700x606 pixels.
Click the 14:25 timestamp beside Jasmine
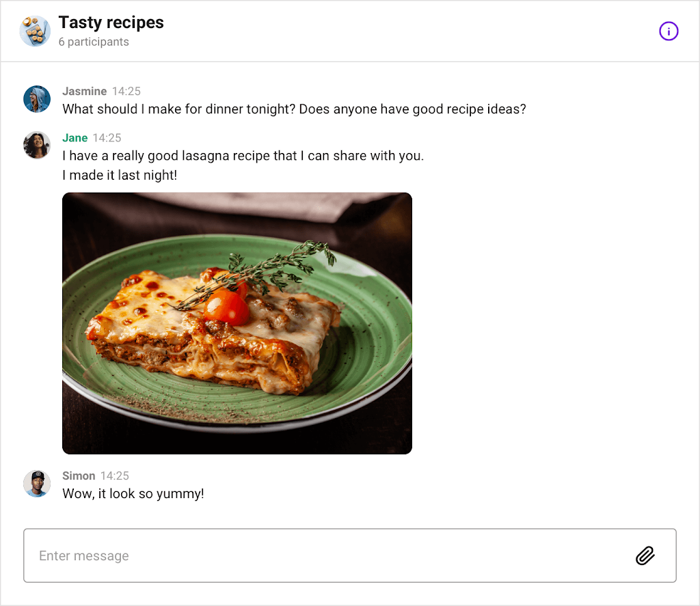tap(126, 91)
